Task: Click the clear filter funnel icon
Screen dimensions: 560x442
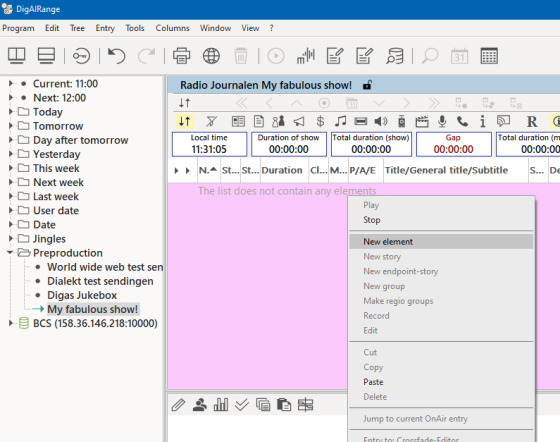Action: point(211,122)
